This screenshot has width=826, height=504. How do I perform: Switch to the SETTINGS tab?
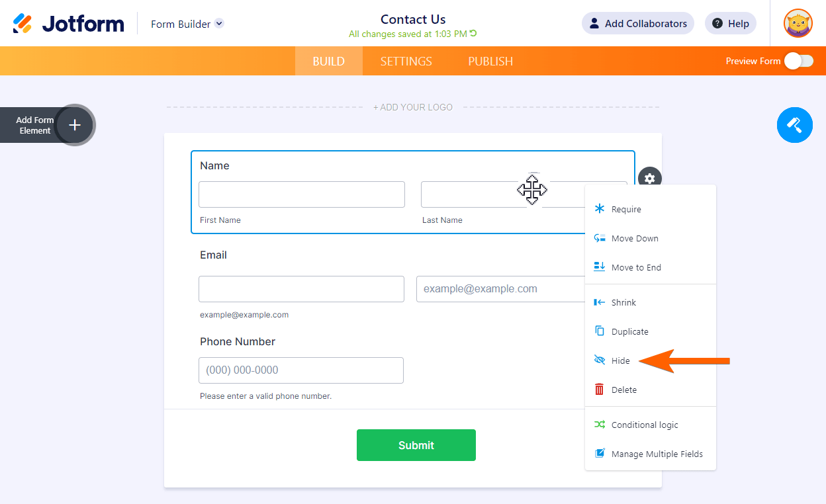point(406,61)
